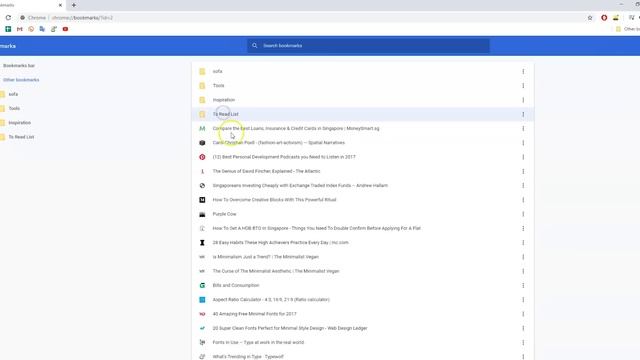
Task: Open the Gmail bookmark in bookmarks bar
Action: (20, 29)
